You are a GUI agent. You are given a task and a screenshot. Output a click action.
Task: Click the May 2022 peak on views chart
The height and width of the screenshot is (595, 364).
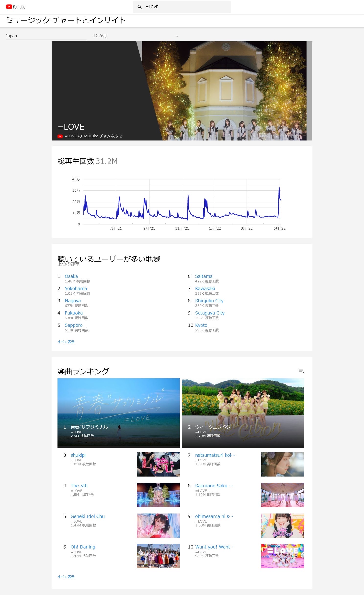pyautogui.click(x=279, y=188)
